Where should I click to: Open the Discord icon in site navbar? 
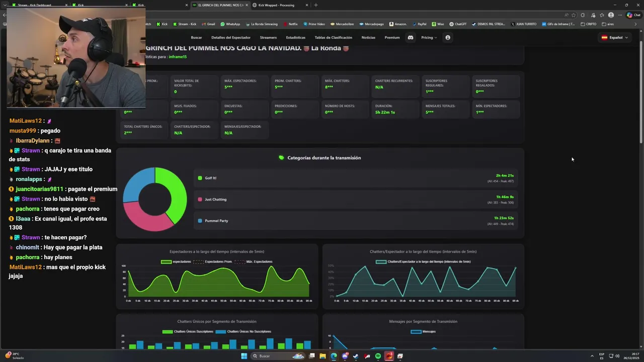point(411,37)
